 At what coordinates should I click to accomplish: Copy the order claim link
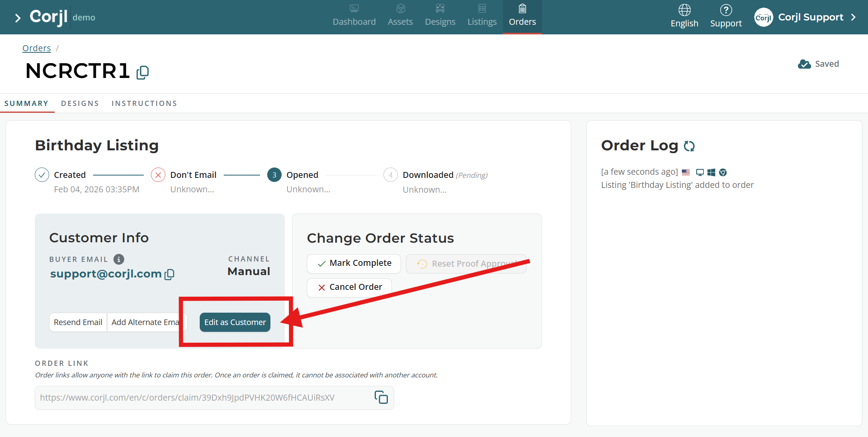[381, 397]
